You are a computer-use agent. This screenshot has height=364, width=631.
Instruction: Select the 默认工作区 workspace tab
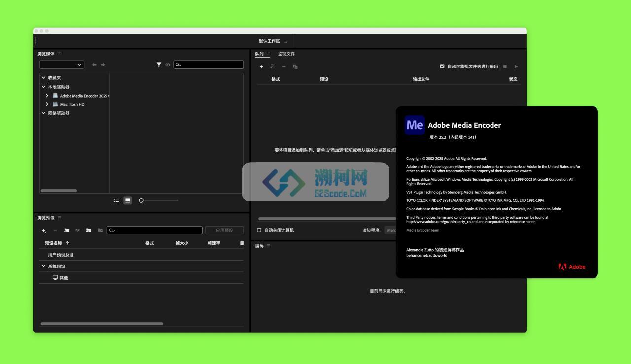[269, 41]
